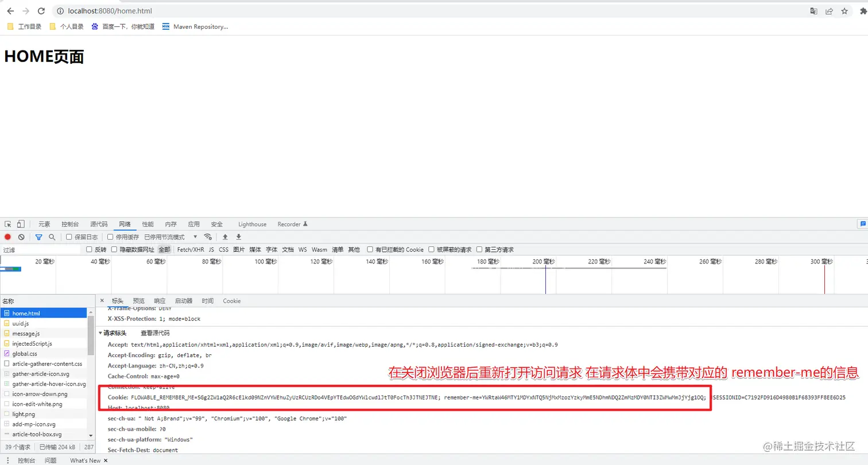Check the 有已拦截的 Cookie checkbox
Viewport: 868px width, 465px height.
[370, 250]
